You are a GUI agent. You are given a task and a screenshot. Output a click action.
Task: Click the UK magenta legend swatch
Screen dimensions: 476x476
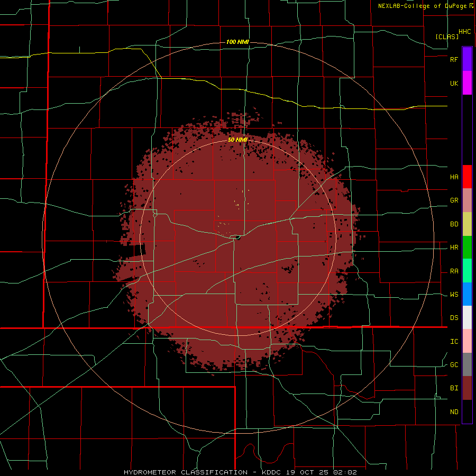467,83
